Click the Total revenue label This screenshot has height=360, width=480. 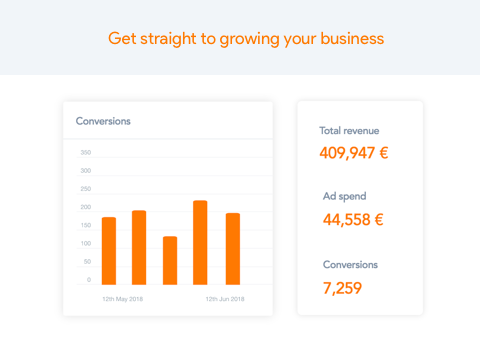pos(349,131)
